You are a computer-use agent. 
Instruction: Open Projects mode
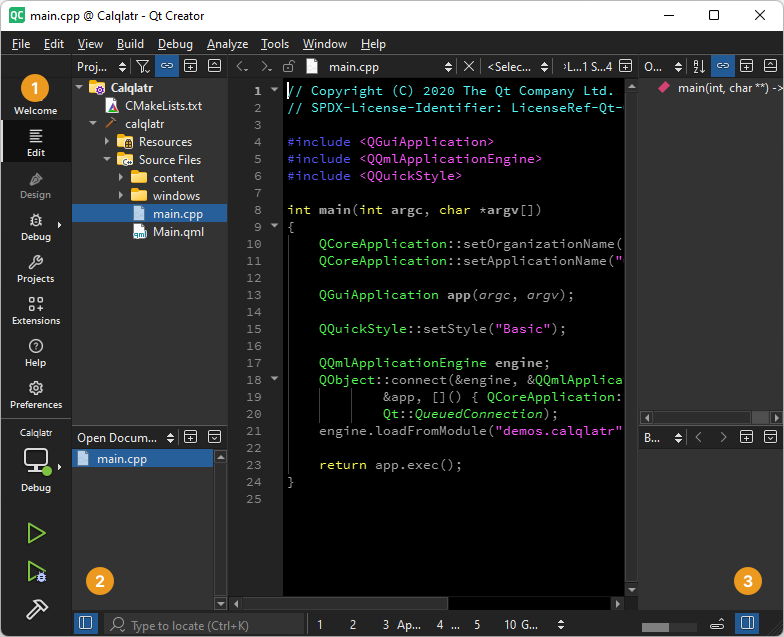click(x=36, y=269)
